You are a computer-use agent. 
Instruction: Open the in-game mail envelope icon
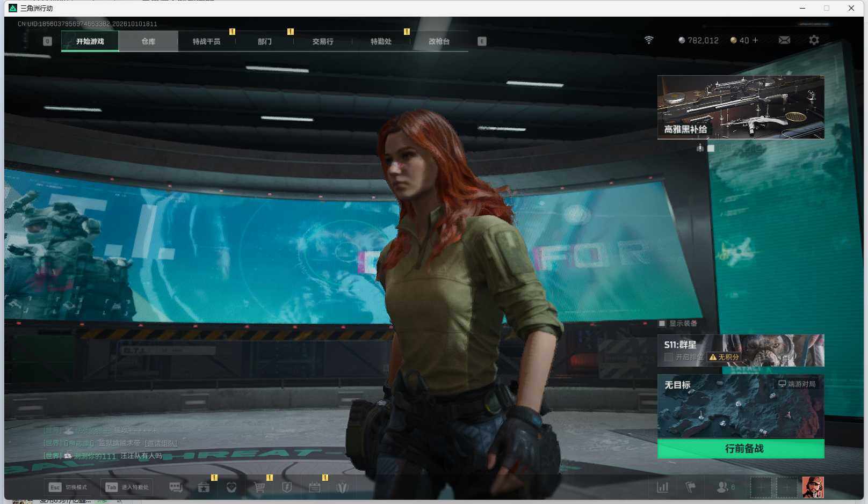784,40
